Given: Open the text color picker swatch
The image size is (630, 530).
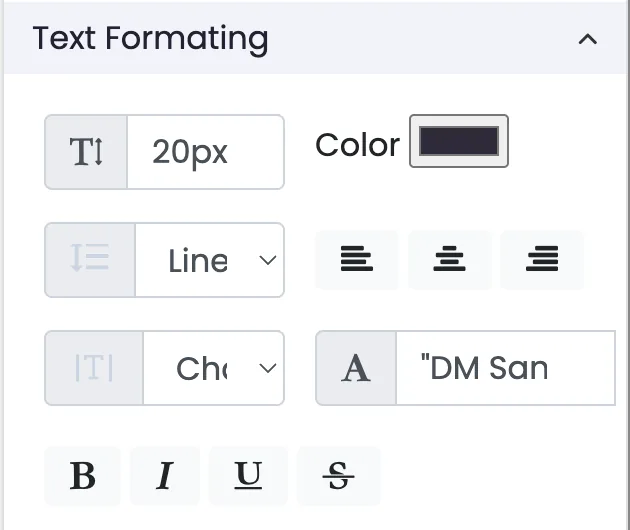Looking at the screenshot, I should pos(459,141).
